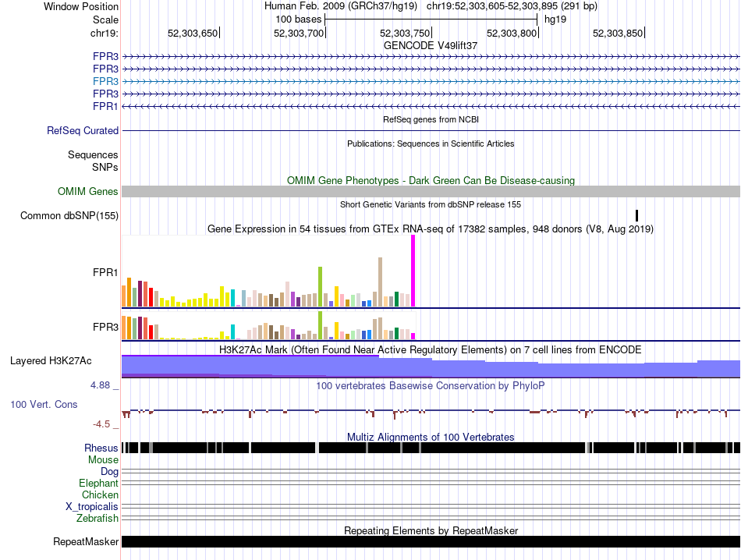The image size is (741, 560).
Task: Click the 'OMIM Gene Phenotypes' green title
Action: coord(431,180)
